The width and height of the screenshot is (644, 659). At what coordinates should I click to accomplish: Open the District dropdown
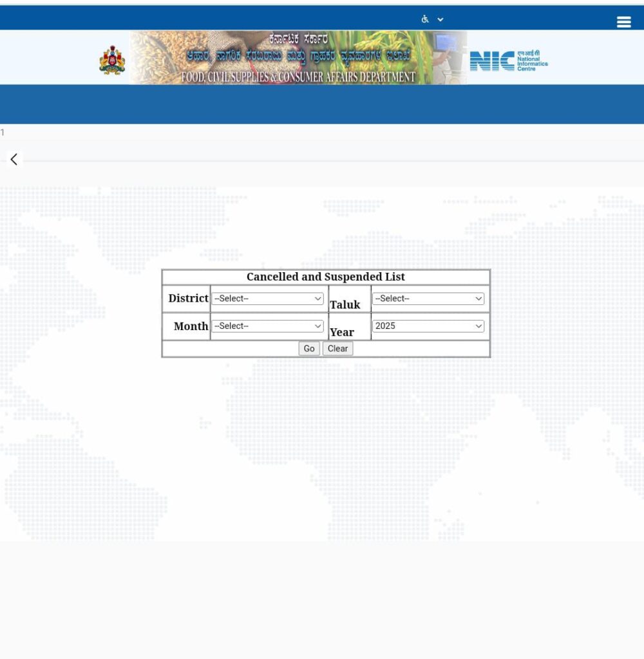[268, 299]
